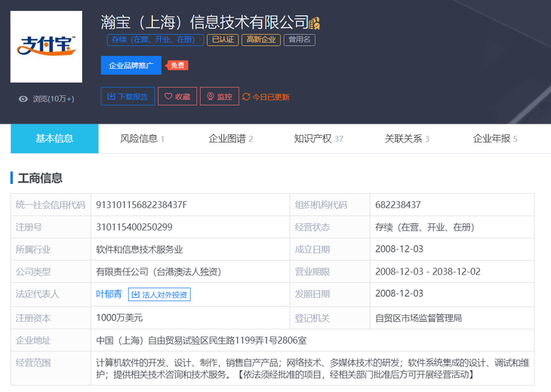Click the 营业期限 label cell
Screen dimensions: 551x392
tap(330, 271)
